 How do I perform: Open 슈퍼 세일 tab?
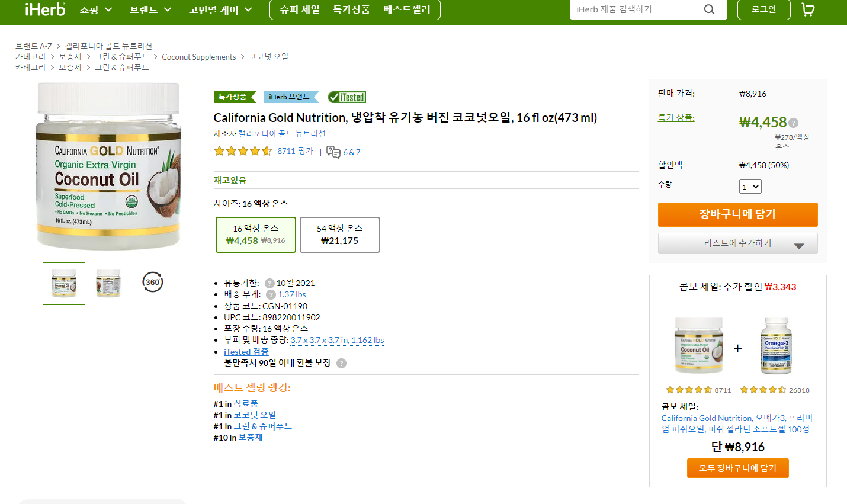pos(300,9)
